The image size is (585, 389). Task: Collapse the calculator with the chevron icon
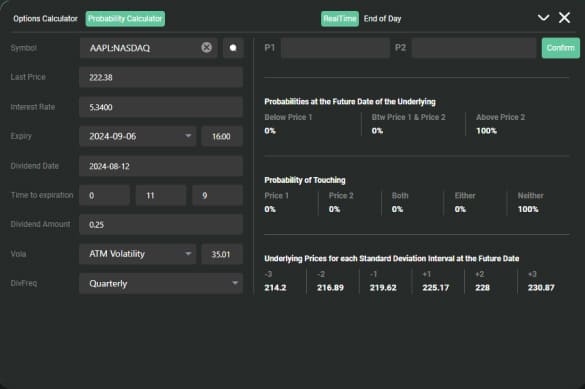(x=543, y=18)
